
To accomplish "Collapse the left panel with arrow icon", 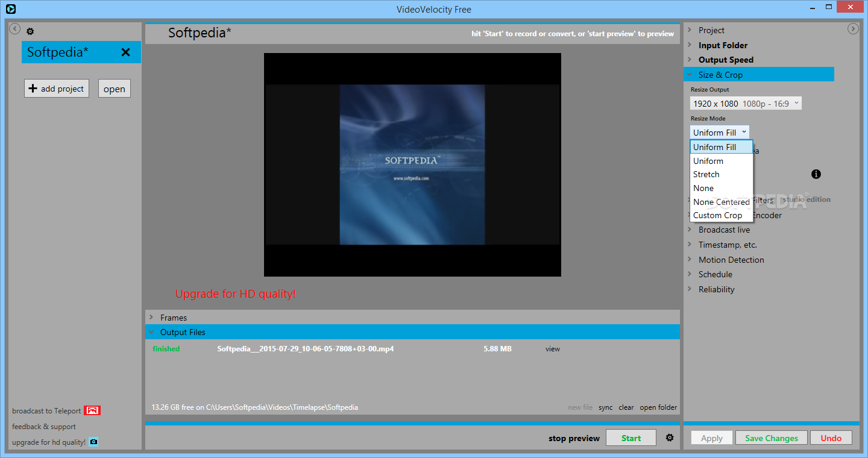I will (15, 28).
